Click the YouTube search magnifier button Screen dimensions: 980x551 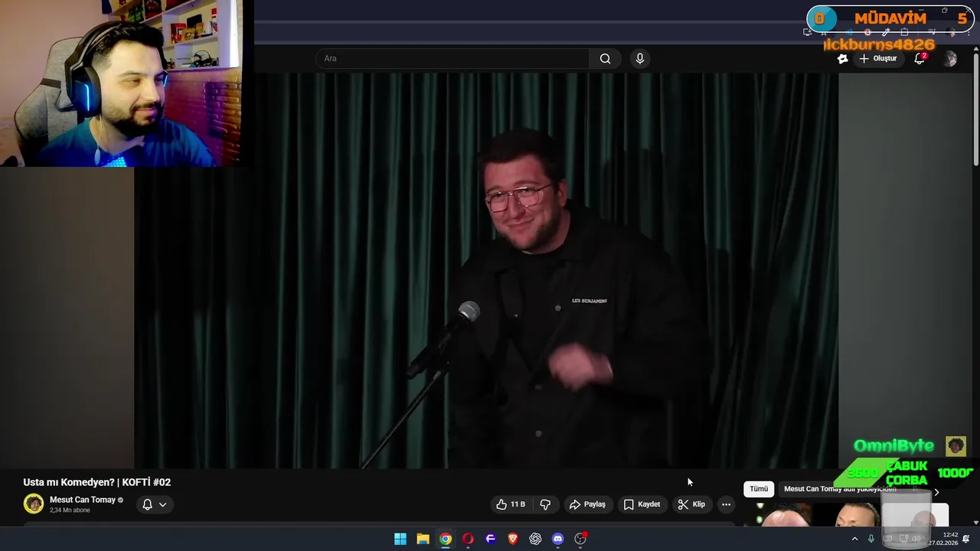(x=605, y=58)
